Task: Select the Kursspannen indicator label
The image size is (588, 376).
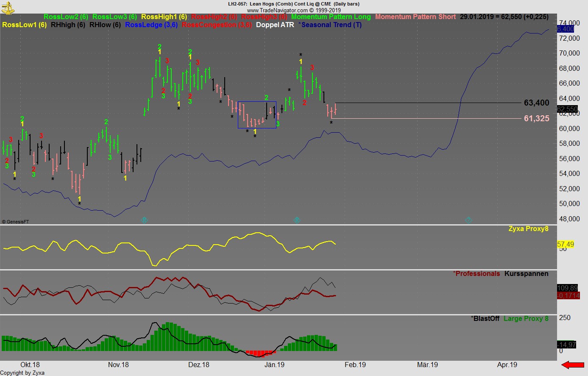Action: pos(527,274)
